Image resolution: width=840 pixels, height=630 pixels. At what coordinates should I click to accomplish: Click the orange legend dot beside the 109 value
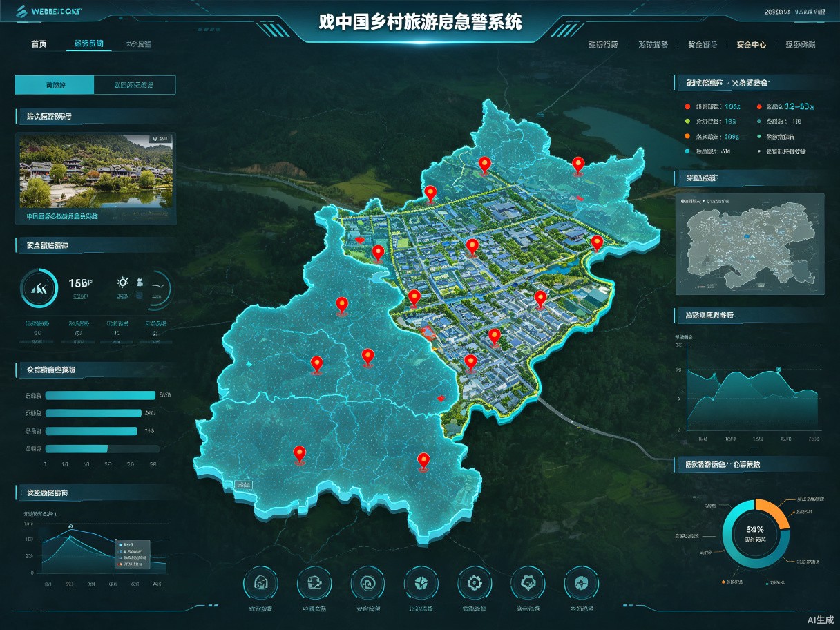tap(687, 136)
